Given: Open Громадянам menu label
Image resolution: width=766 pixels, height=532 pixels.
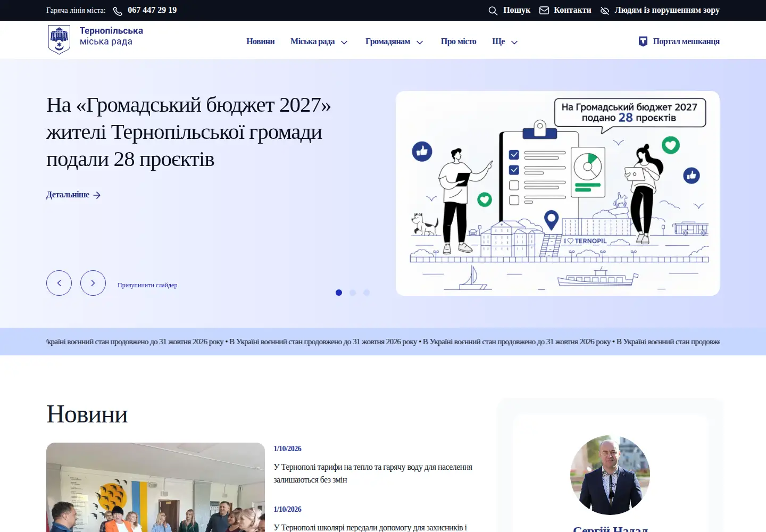Looking at the screenshot, I should point(388,41).
